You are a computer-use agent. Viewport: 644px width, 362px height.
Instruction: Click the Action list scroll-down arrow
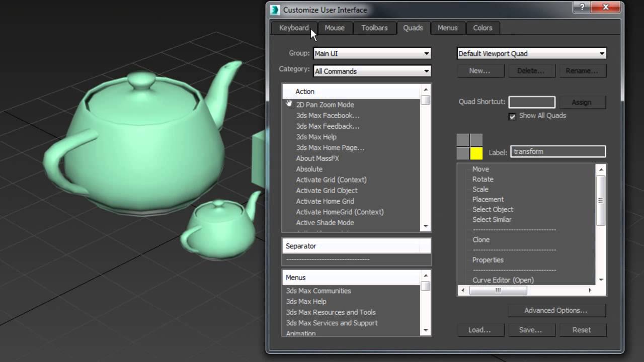[426, 226]
